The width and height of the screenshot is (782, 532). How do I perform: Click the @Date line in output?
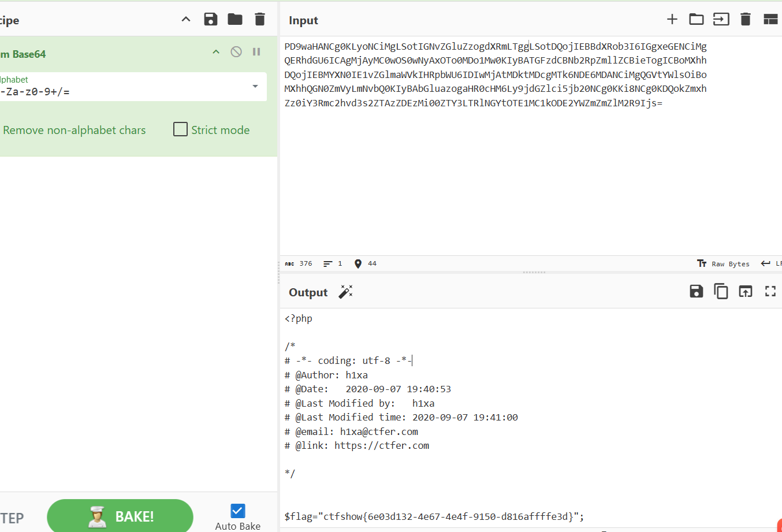click(368, 389)
